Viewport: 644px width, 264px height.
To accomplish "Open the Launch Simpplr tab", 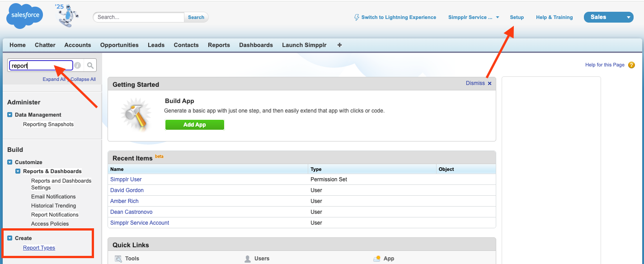I will click(304, 45).
